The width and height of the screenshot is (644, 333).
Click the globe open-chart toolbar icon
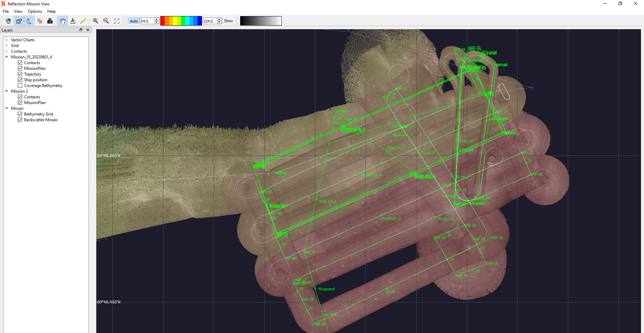pyautogui.click(x=8, y=21)
